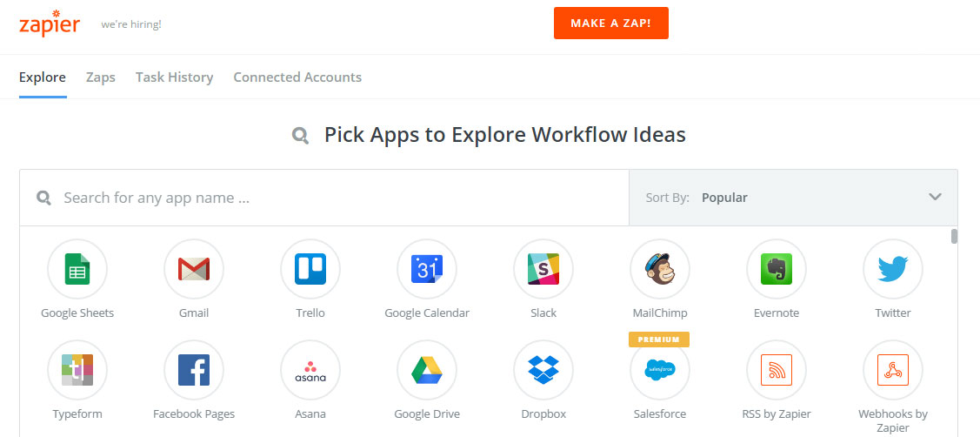Focus the Search for any app name field

(x=324, y=198)
